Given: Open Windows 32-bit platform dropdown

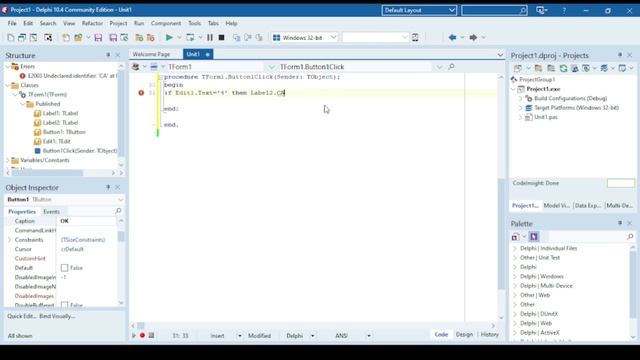Looking at the screenshot, I should 333,38.
